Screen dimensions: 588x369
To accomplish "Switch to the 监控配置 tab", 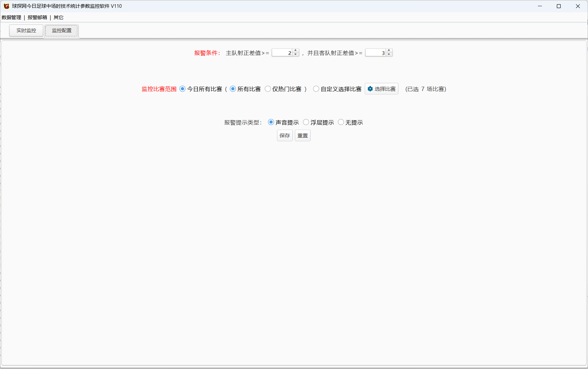I will tap(62, 31).
